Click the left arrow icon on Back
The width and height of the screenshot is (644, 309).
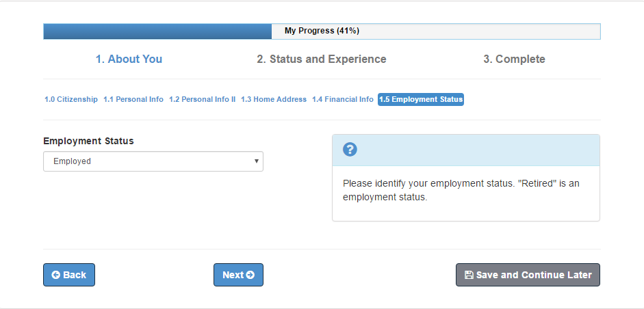click(56, 275)
